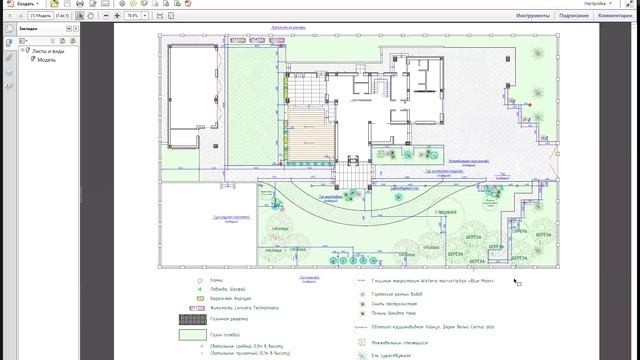This screenshot has width=640, height=360.
Task: Click the new bookmark icon
Action: pyautogui.click(x=62, y=41)
